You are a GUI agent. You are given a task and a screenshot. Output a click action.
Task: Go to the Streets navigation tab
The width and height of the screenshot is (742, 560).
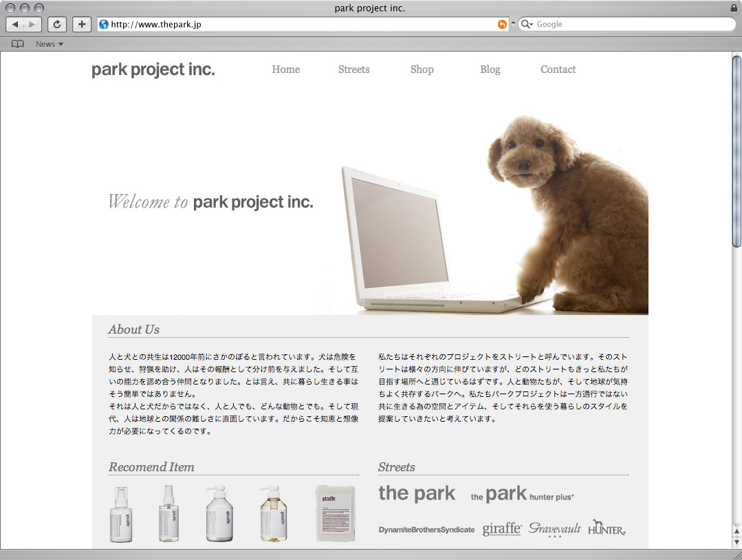[x=353, y=69]
